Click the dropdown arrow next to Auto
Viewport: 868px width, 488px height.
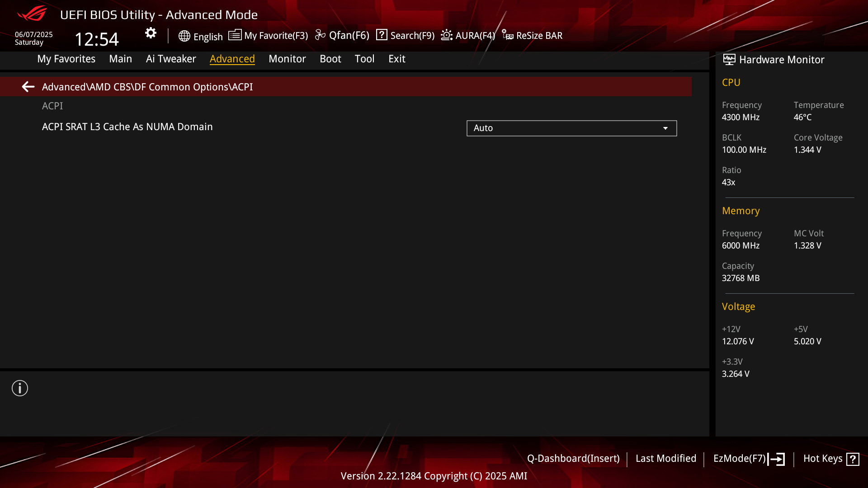pos(665,128)
